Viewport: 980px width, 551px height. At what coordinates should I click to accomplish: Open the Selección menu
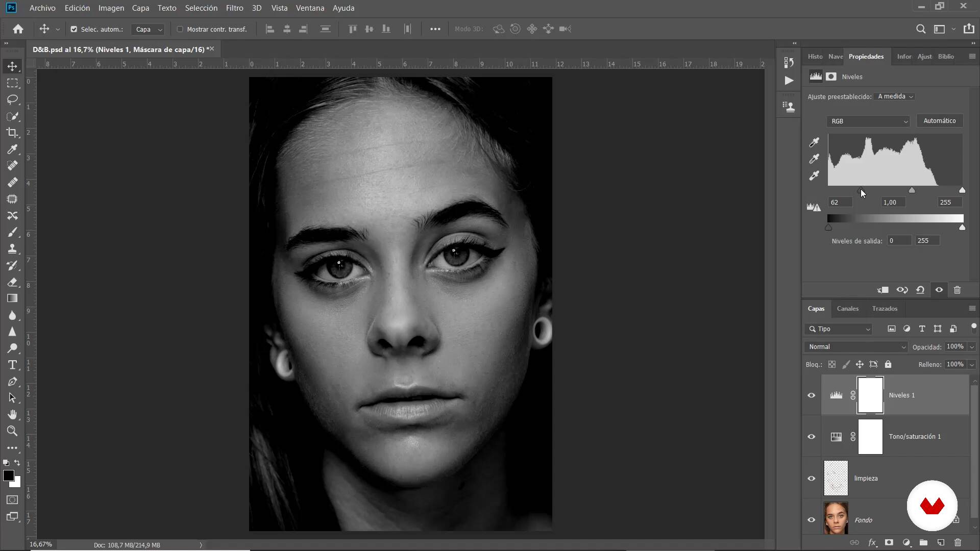pyautogui.click(x=201, y=8)
